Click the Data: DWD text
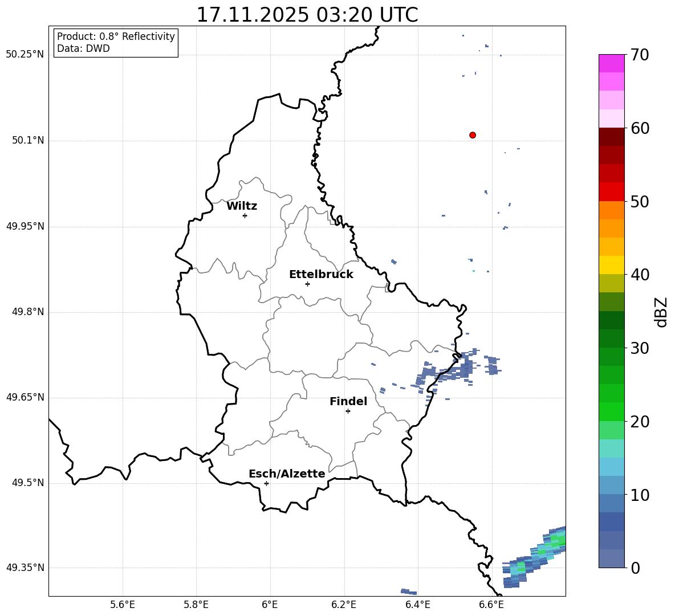This screenshot has height=616, width=675. pyautogui.click(x=83, y=48)
